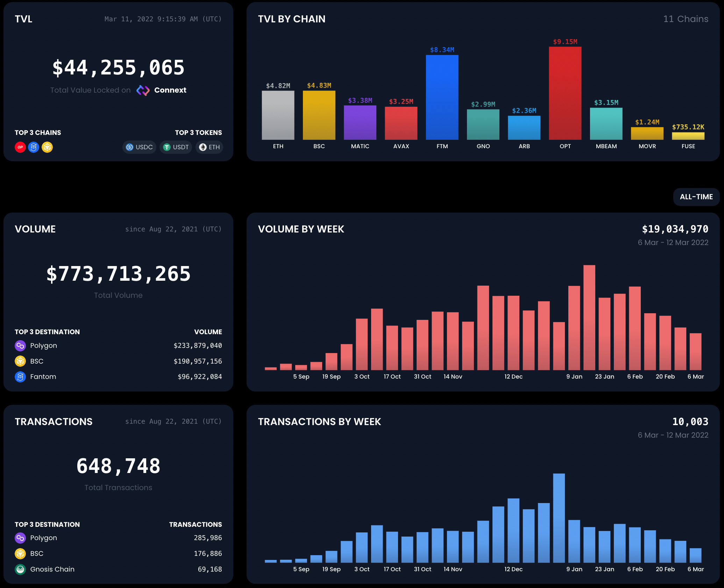Click the Fantom icon in Volume destinations
This screenshot has height=588, width=724.
(20, 377)
